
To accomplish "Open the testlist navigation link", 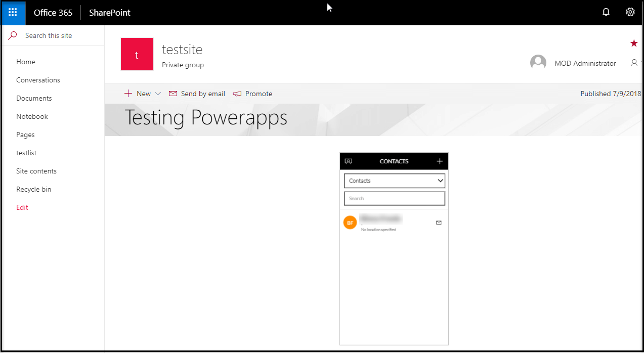I will point(26,153).
